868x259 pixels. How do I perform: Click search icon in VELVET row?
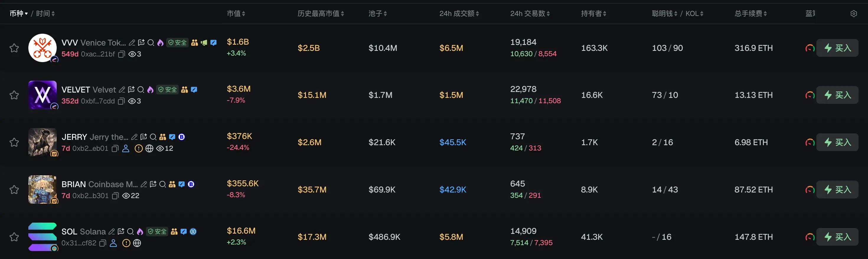point(141,90)
